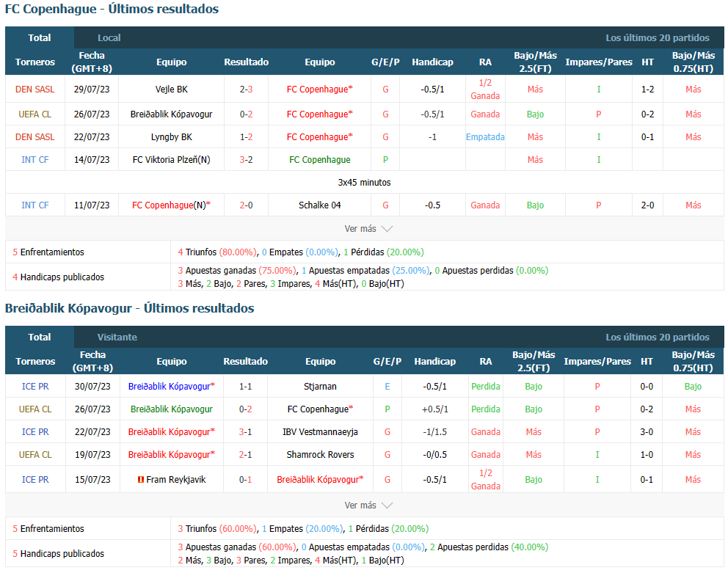
Task: Click FC Copenhague(N)* in Schalke 04 row
Action: tap(171, 205)
